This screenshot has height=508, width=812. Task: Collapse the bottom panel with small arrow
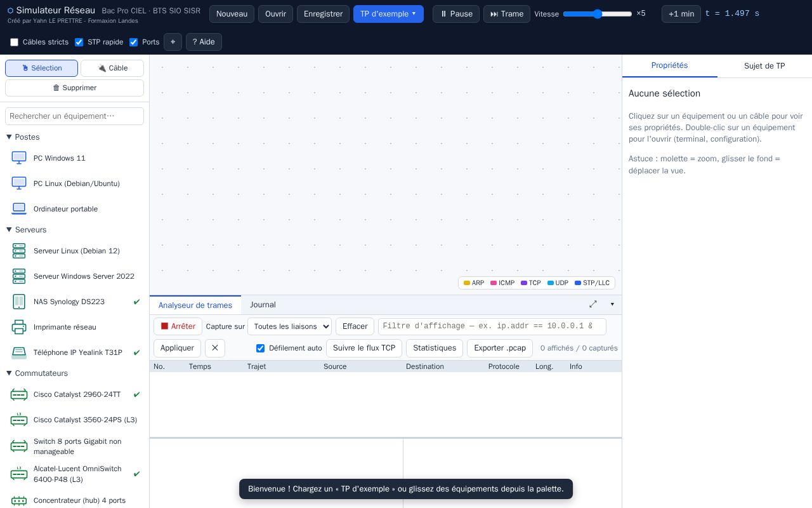(x=612, y=304)
